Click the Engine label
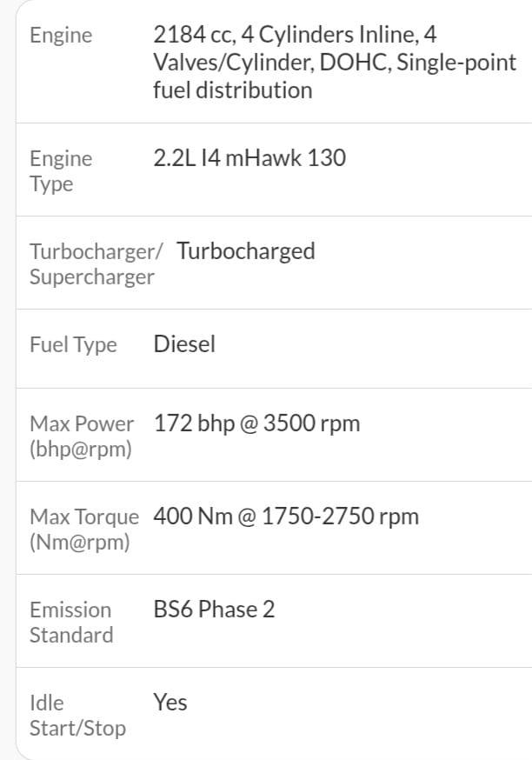This screenshot has height=760, width=532. click(60, 36)
